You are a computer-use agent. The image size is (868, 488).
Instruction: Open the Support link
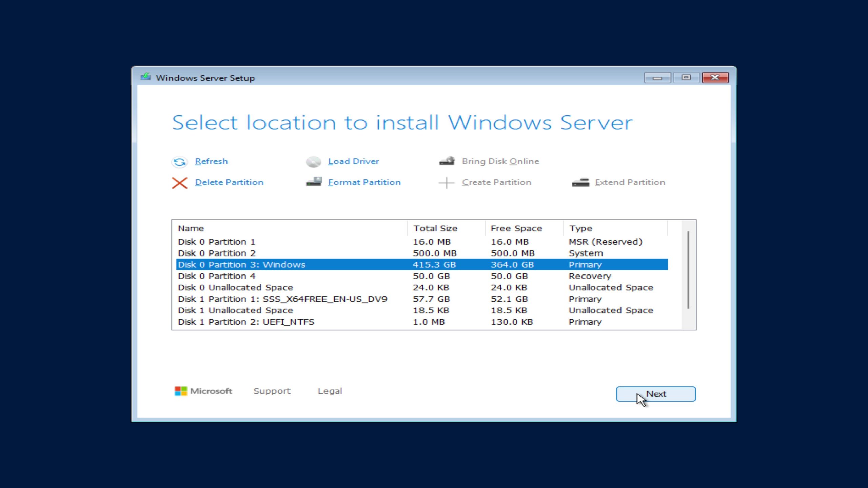click(x=272, y=391)
